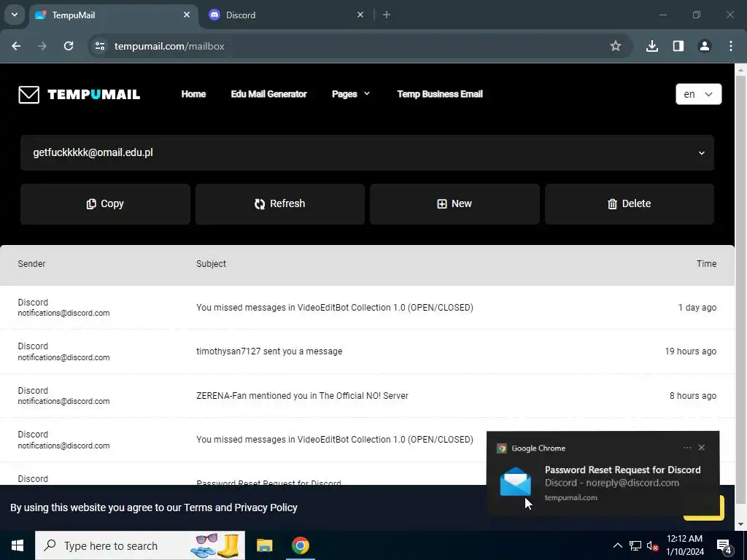
Task: Close the Google Chrome notification
Action: click(701, 448)
